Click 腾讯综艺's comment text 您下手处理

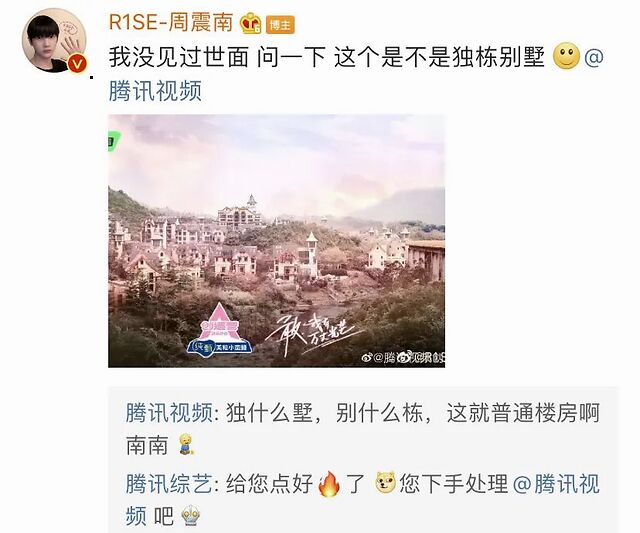coord(453,484)
